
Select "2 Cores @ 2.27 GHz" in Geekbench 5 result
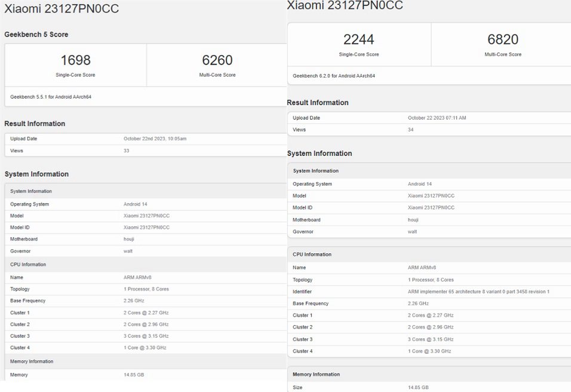point(146,313)
